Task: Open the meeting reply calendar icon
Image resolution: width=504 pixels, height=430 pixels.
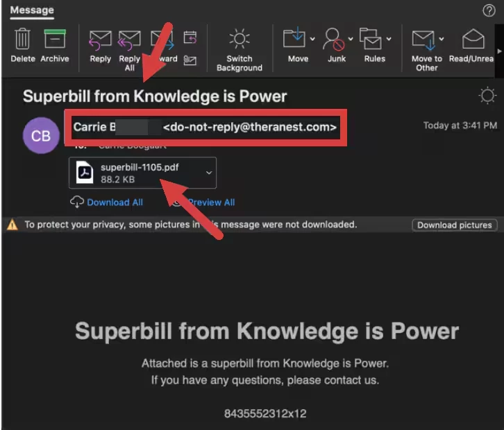Action: [x=190, y=37]
